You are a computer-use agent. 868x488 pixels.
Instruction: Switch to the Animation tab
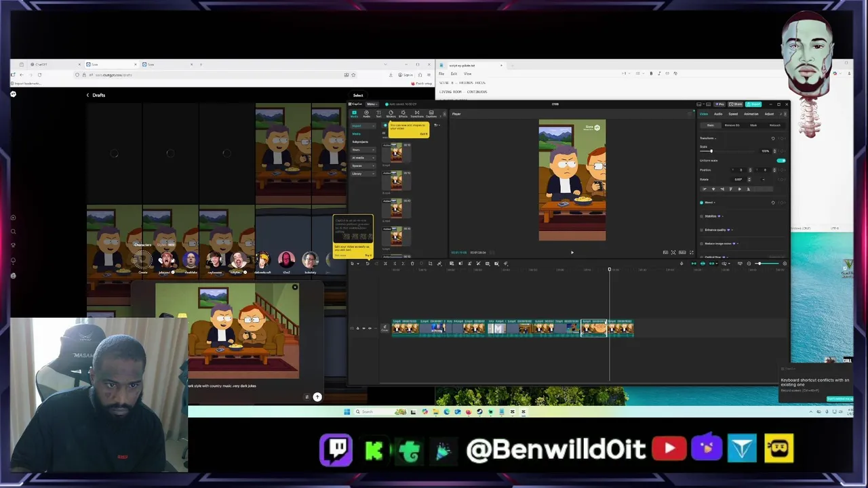tap(751, 114)
